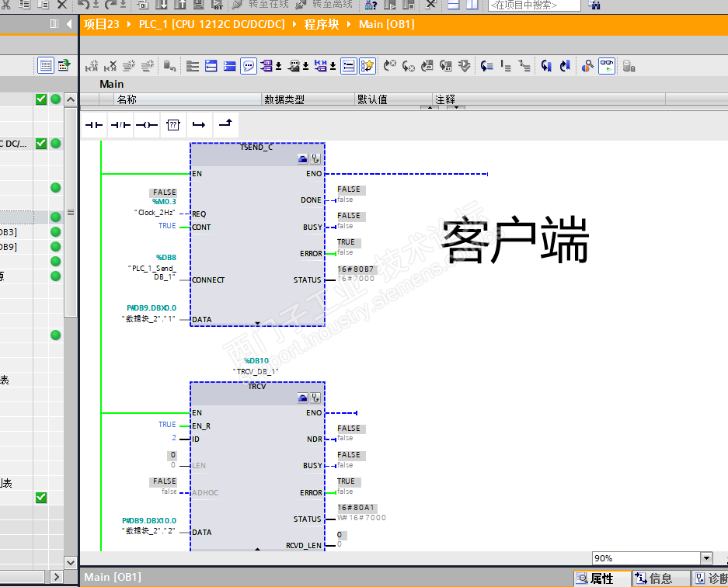Click the top green checkmark status box
Viewport: 728px width, 587px height.
pos(41,99)
